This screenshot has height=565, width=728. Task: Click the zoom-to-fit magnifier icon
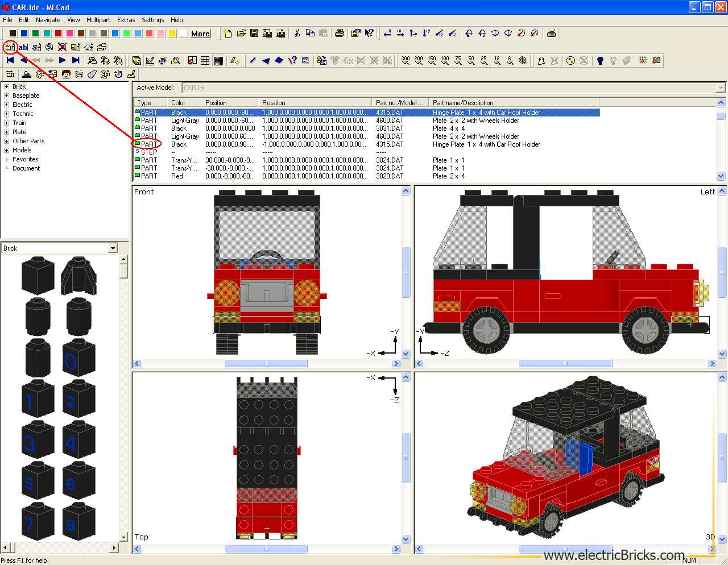pos(523,61)
